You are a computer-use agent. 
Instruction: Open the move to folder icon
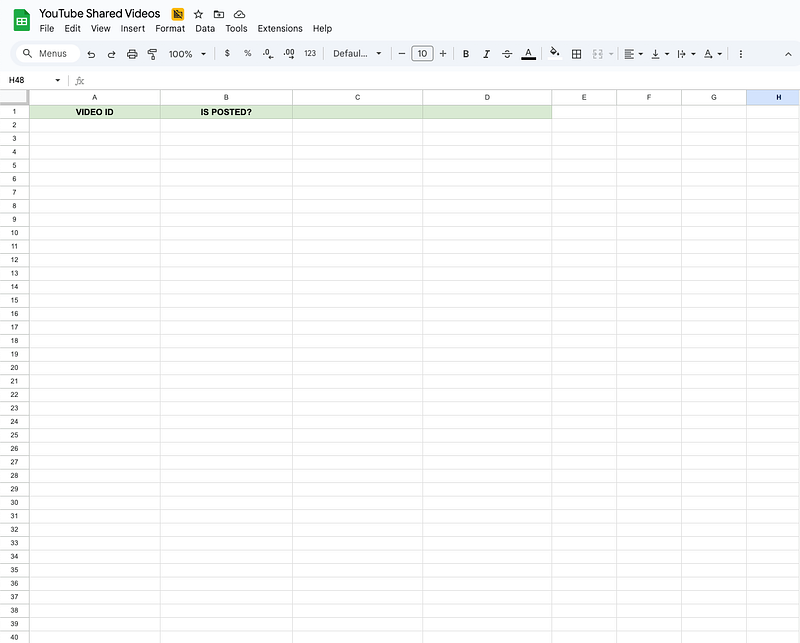(218, 14)
